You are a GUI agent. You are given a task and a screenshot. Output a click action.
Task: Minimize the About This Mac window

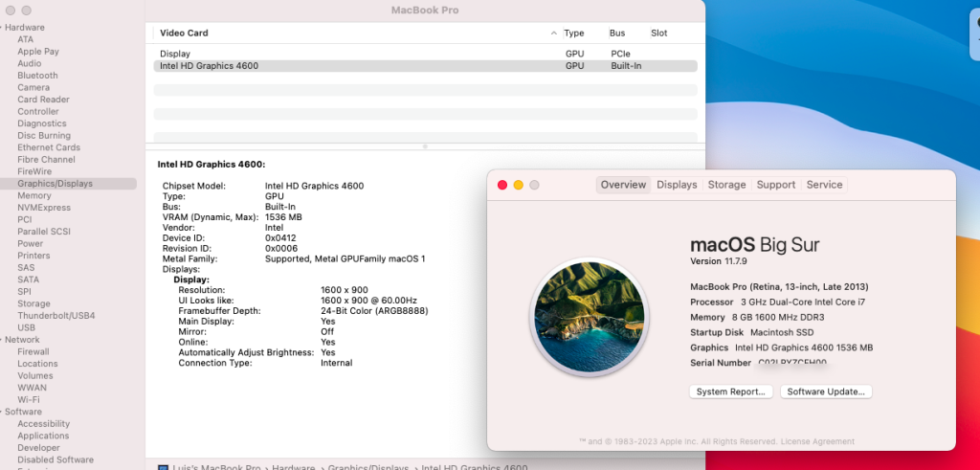pos(519,185)
